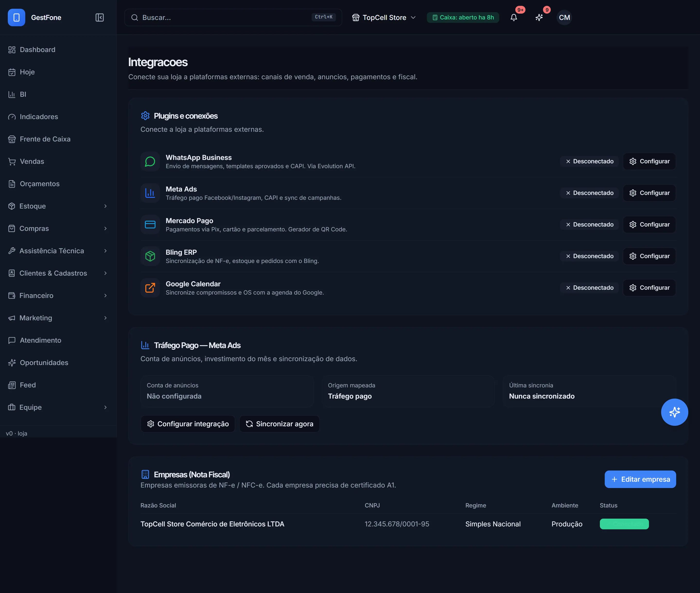
Task: Click the GestFone phone logo icon
Action: [x=17, y=17]
